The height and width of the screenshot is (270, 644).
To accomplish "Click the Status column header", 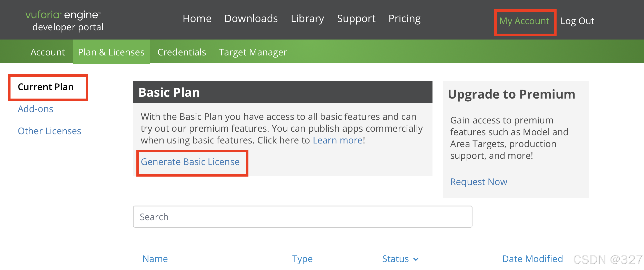I will pyautogui.click(x=395, y=259).
